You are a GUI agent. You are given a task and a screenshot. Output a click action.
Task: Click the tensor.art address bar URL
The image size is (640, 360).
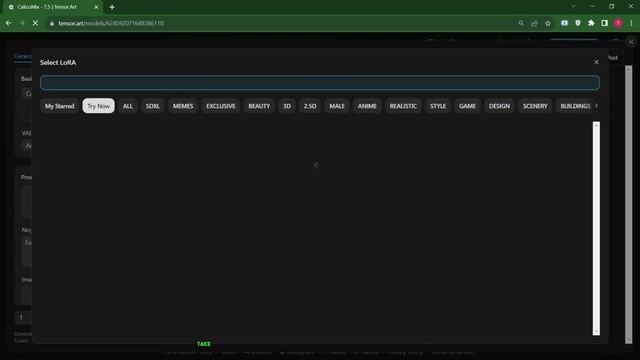(111, 23)
